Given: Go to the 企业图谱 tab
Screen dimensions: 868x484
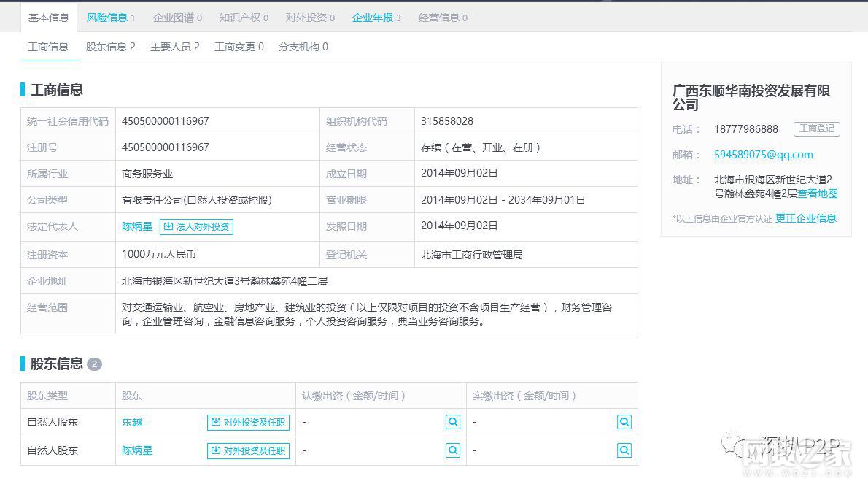Looking at the screenshot, I should [177, 18].
